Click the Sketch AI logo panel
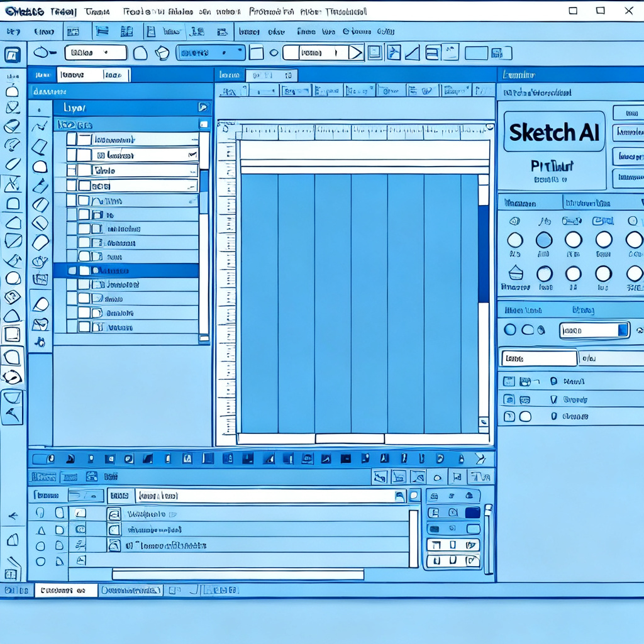Image resolution: width=644 pixels, height=644 pixels. click(554, 131)
